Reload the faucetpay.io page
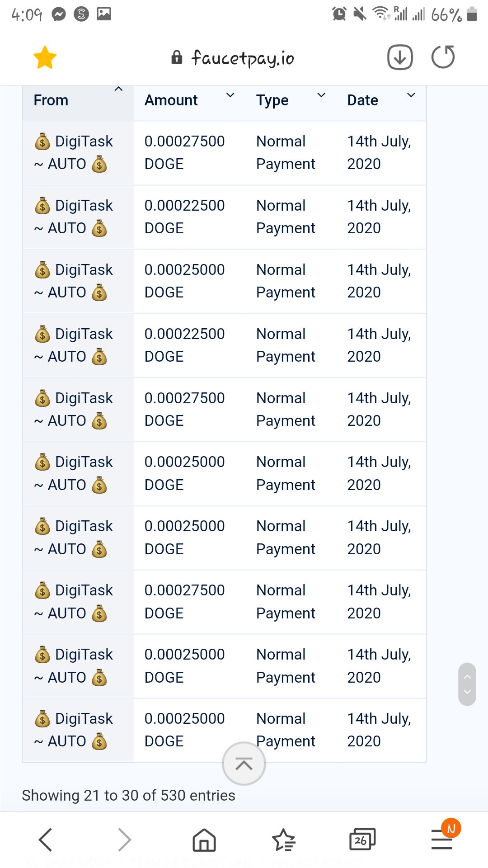This screenshot has height=868, width=488. click(x=443, y=57)
